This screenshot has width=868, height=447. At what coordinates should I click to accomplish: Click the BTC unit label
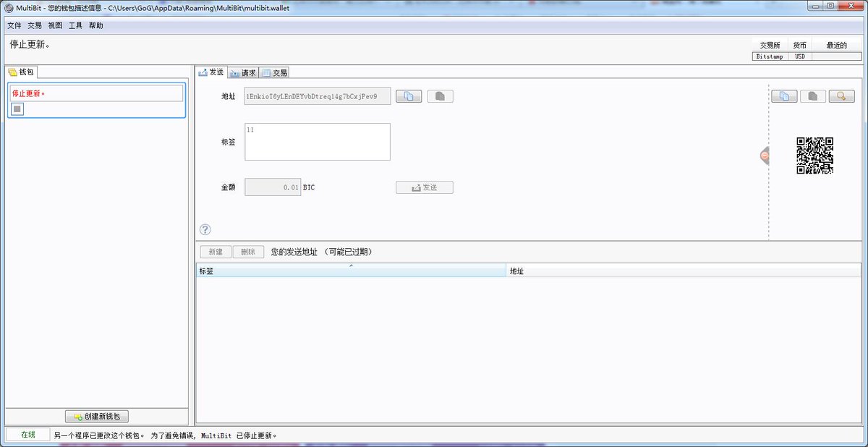tap(309, 187)
